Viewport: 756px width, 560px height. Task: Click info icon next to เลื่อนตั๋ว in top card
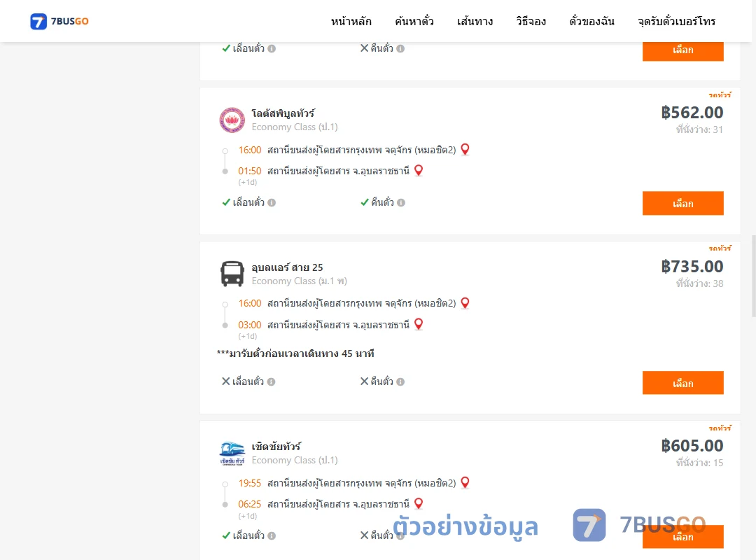[x=272, y=49]
